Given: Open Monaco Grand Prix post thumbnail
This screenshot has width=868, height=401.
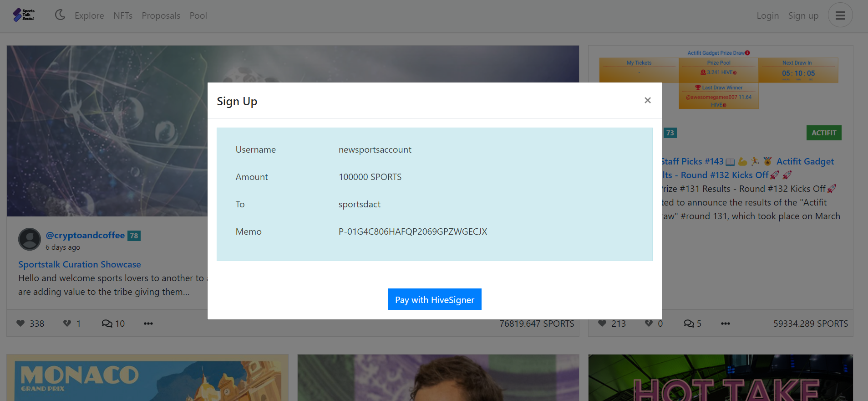Looking at the screenshot, I should coord(147,378).
